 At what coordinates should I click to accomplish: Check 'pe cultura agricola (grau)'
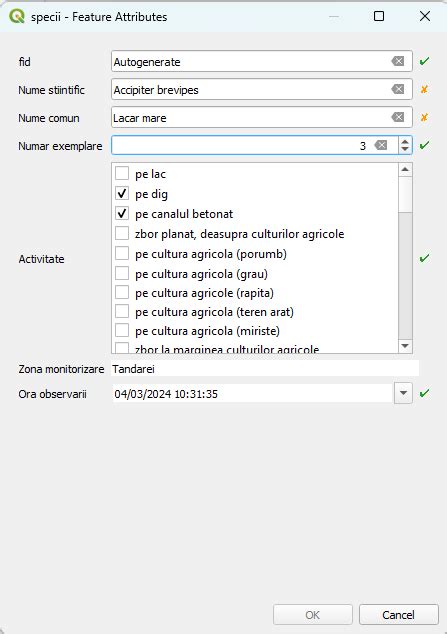(122, 273)
